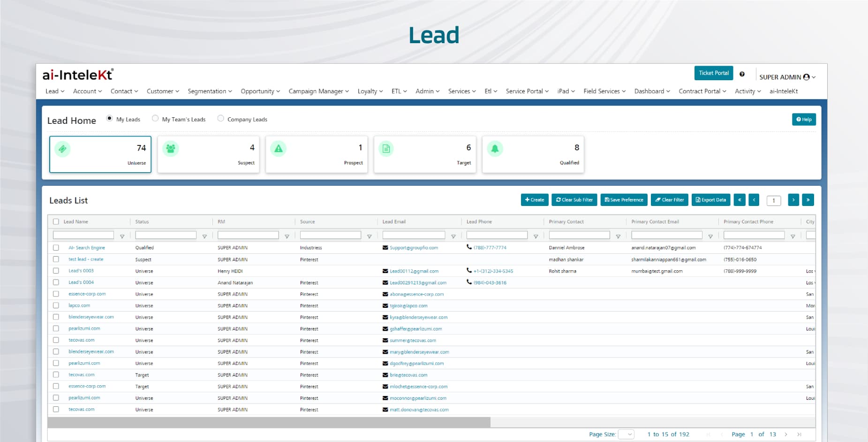
Task: Click the Status column filter funnel icon
Action: pyautogui.click(x=204, y=236)
